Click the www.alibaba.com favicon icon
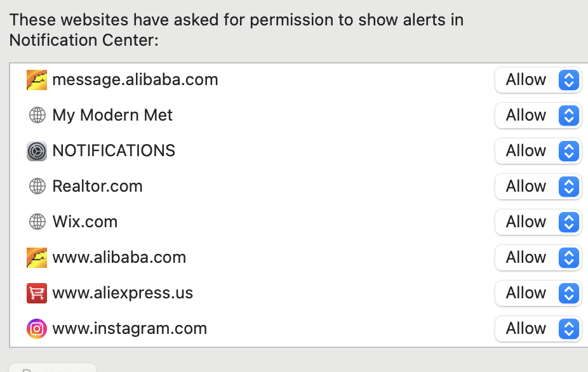Screen dimensions: 588x372 (37, 257)
